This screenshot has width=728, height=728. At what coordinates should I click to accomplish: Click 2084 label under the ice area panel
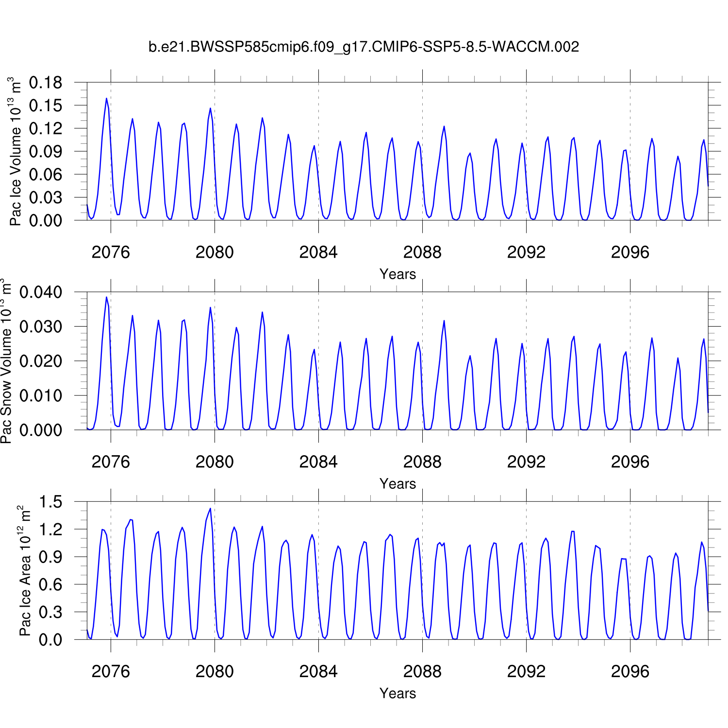pyautogui.click(x=318, y=672)
